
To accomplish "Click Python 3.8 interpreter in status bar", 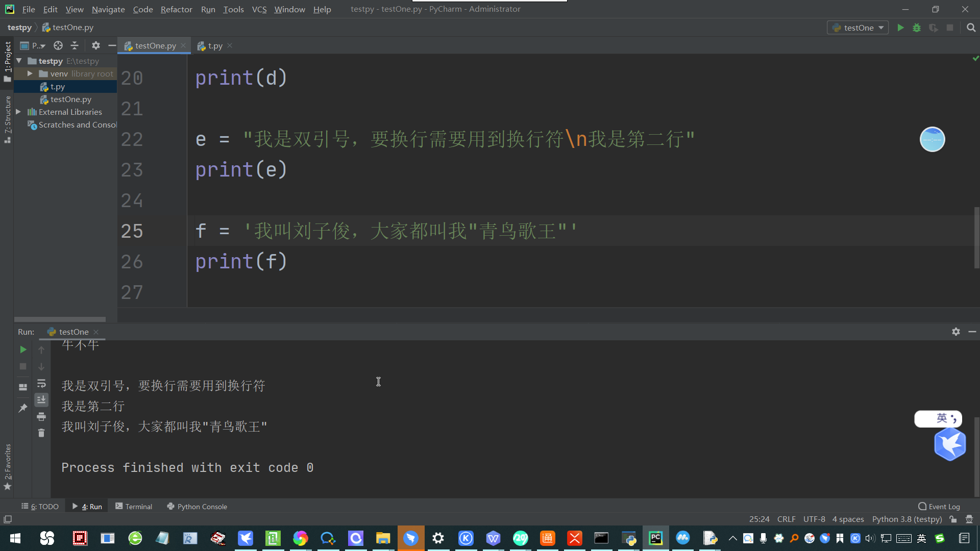I will click(906, 519).
